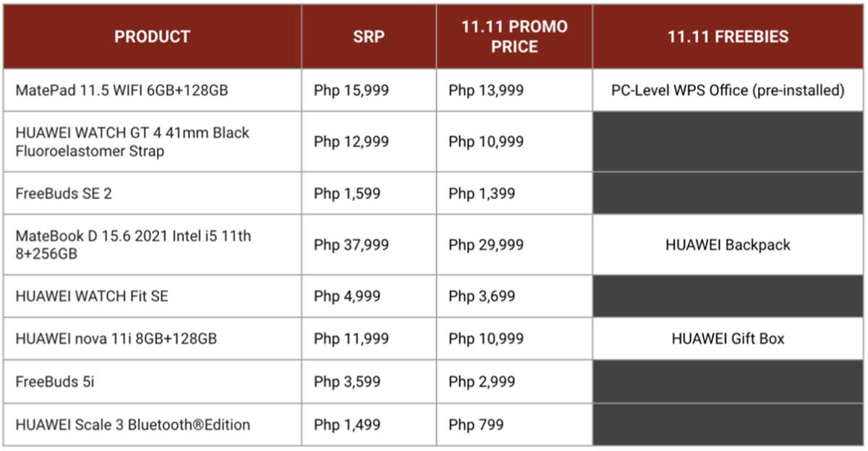868x451 pixels.
Task: Click the 11.11 PROMO PRICE header
Action: click(x=514, y=36)
